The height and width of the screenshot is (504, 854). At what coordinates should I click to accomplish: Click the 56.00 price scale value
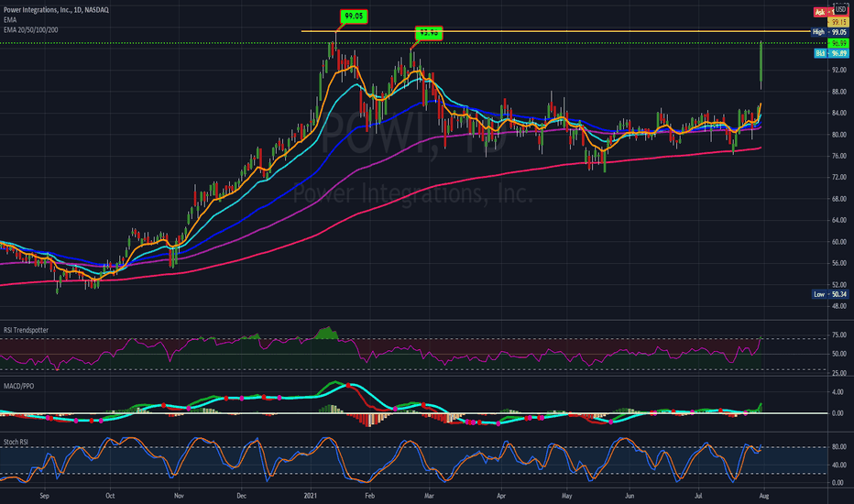tap(838, 263)
